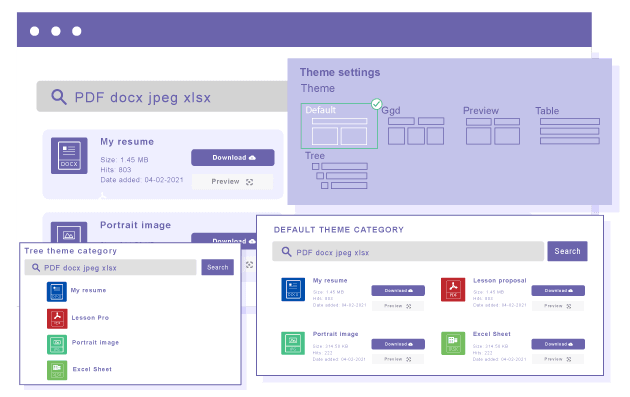Select the Default theme layout
This screenshot has height=397, width=630.
click(339, 126)
